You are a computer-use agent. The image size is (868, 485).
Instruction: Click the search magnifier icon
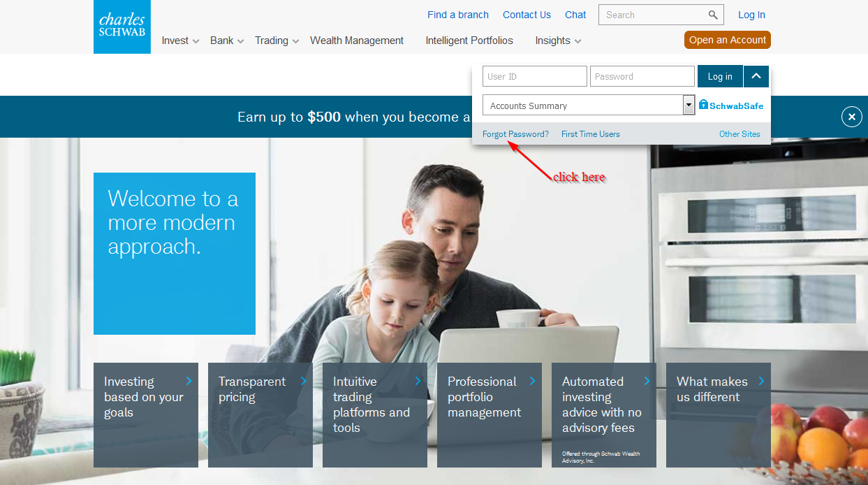coord(713,15)
